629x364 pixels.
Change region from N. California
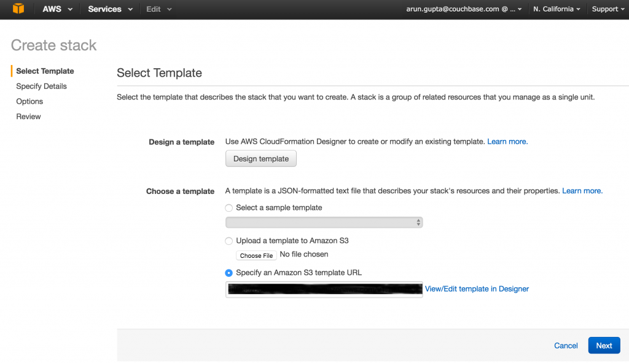click(557, 9)
